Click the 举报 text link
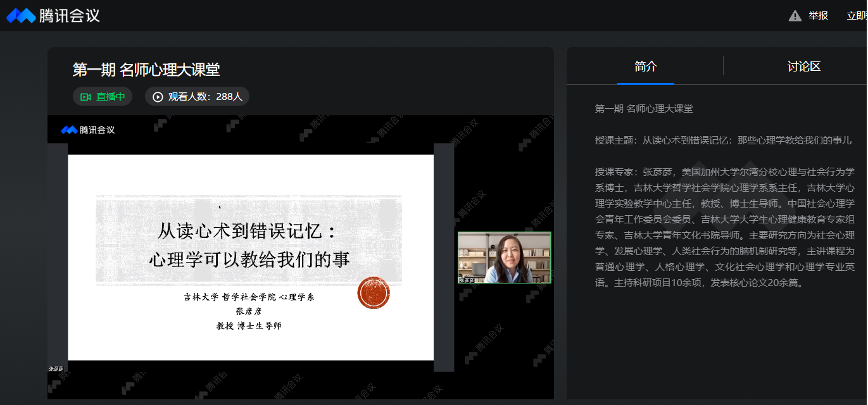The image size is (868, 405). [x=818, y=16]
